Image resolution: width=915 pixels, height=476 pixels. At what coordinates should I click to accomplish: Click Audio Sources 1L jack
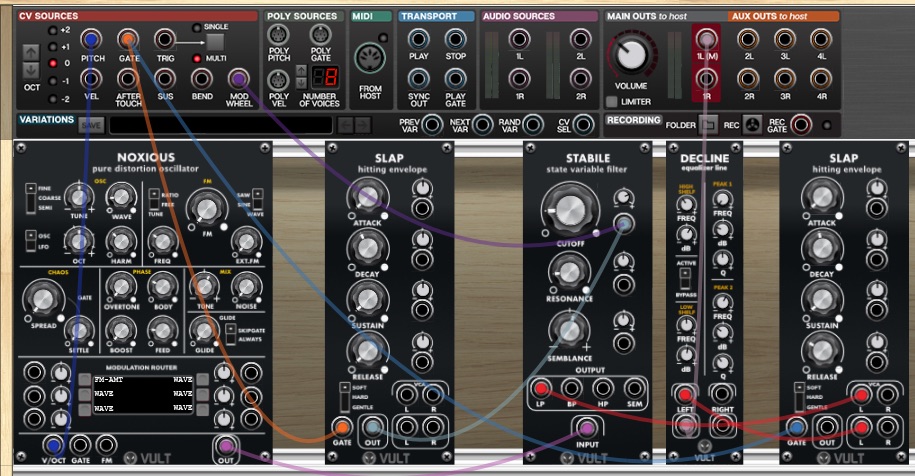[519, 39]
